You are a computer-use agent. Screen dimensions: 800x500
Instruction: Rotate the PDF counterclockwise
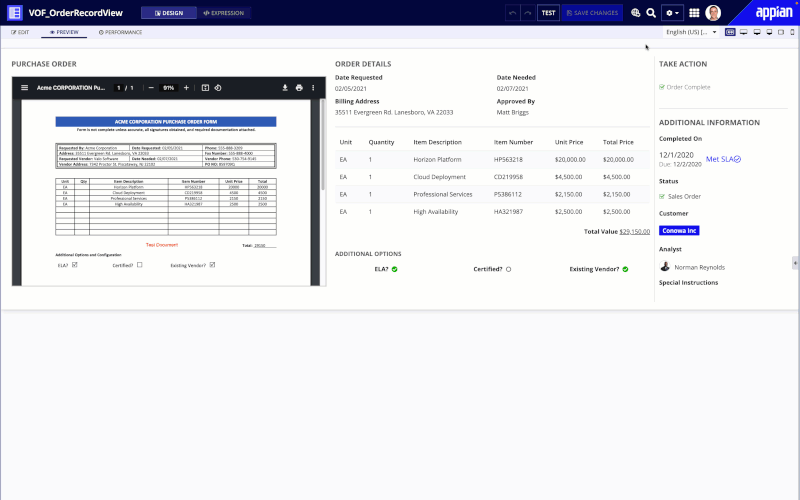(x=218, y=88)
